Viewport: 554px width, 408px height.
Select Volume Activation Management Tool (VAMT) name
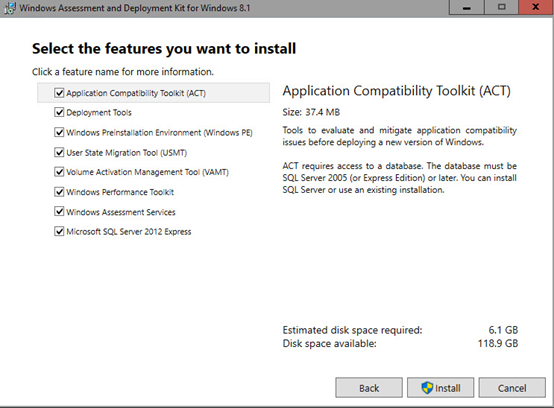coord(147,172)
